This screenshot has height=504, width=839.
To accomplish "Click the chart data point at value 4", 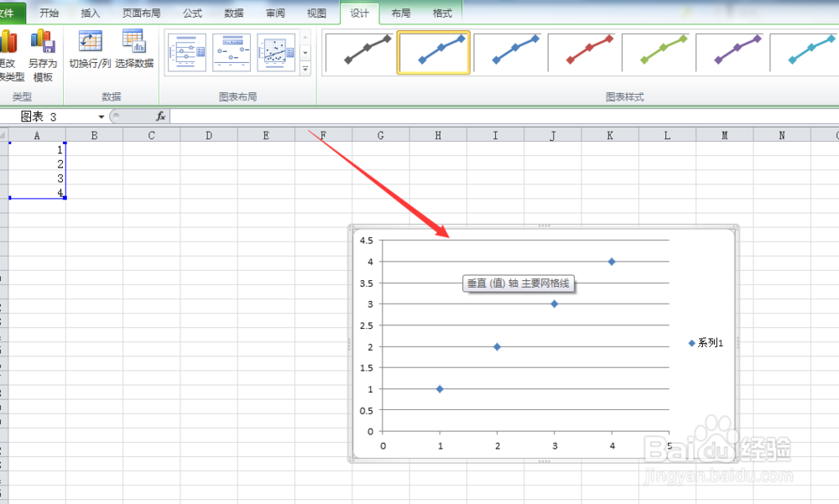I will 612,262.
